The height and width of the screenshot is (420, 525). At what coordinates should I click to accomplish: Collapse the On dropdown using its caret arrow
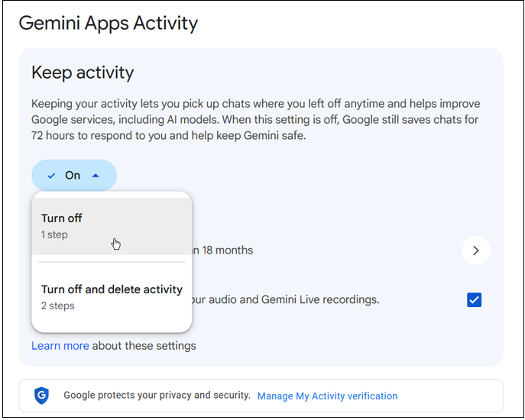click(x=96, y=176)
